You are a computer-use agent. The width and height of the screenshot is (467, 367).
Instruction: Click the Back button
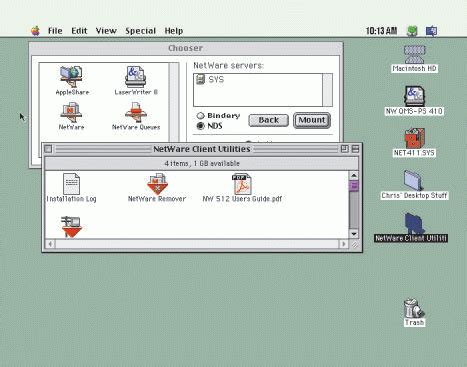268,120
